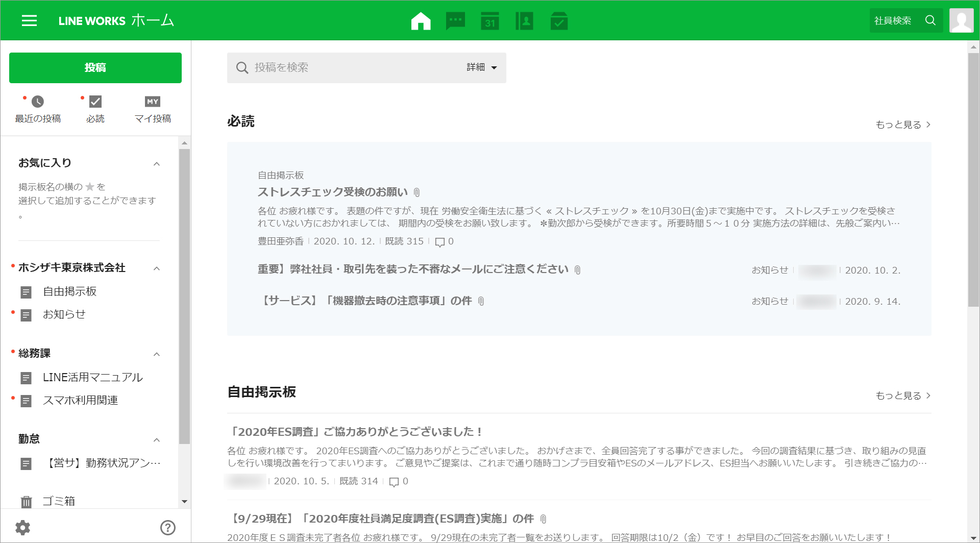Screen dimensions: 980x543
Task: Open the ストレスチェック受検のお願い post
Action: point(332,192)
